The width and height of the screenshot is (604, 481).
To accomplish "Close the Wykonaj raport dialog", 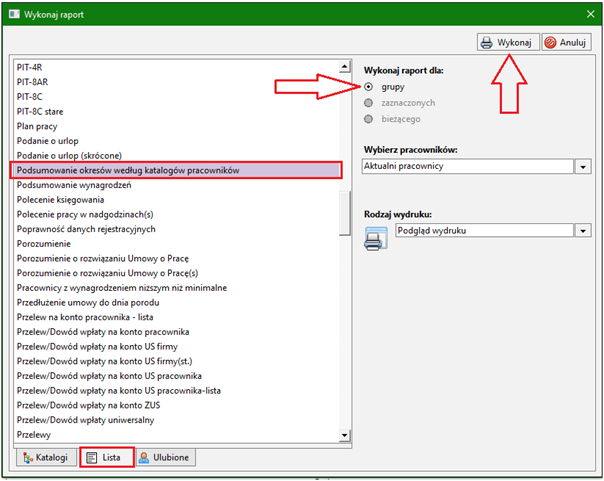I will point(590,14).
